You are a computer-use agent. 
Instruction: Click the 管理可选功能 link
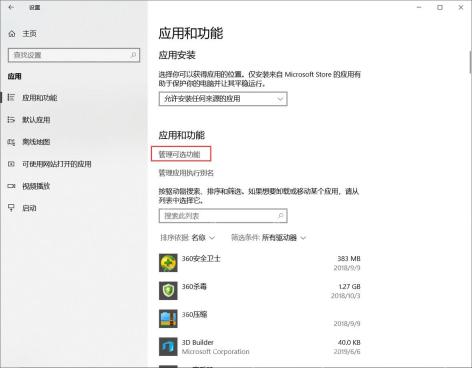(x=179, y=154)
